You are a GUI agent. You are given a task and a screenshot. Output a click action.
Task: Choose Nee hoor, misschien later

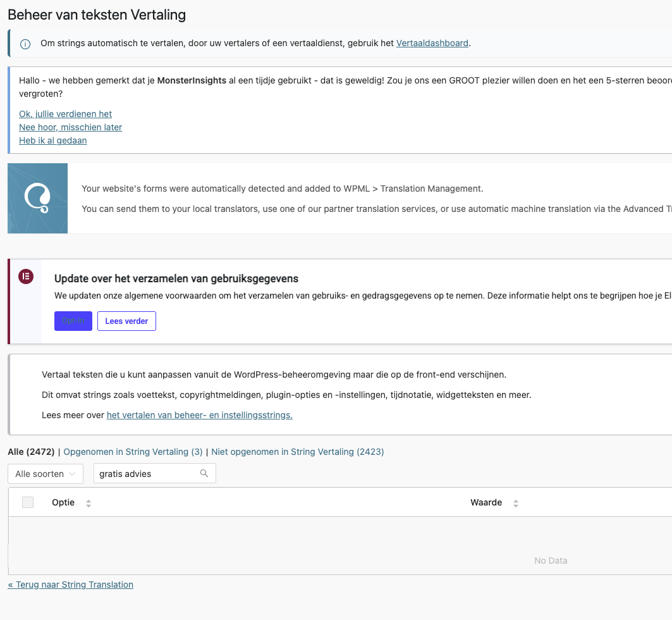(70, 127)
